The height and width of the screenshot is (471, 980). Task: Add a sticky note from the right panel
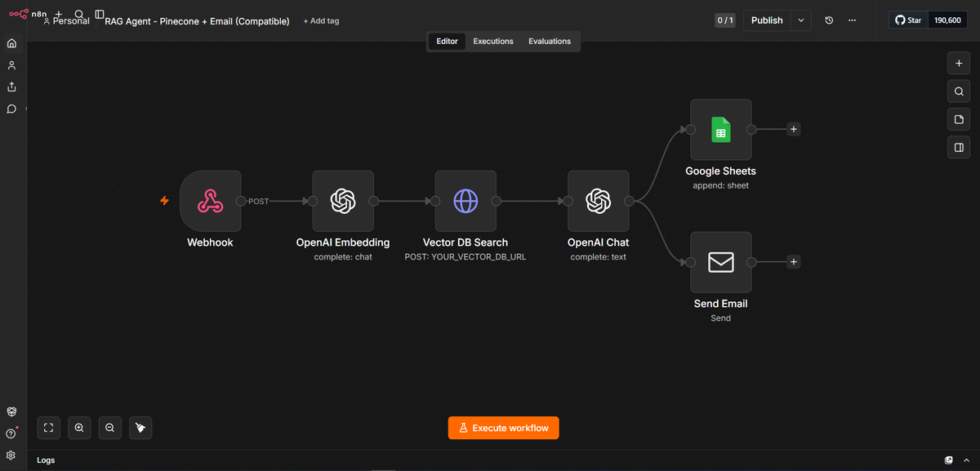click(x=959, y=120)
